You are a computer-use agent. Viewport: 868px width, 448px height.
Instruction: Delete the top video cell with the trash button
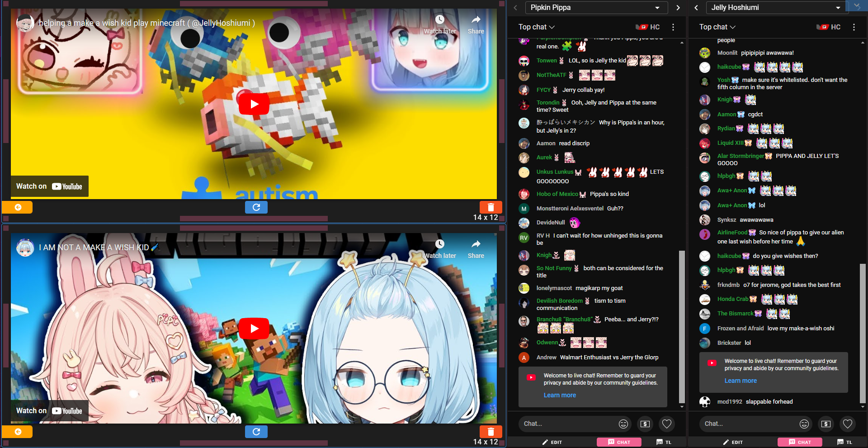click(491, 207)
